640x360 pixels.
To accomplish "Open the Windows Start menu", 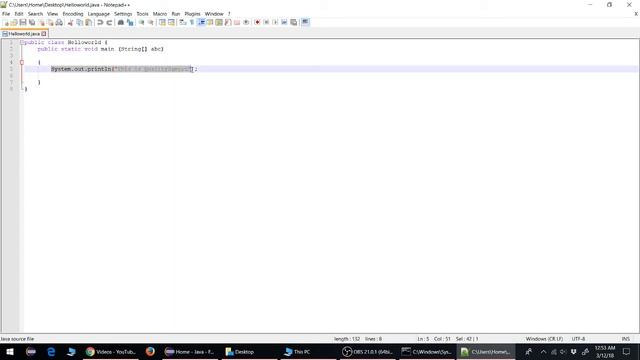I will 10,351.
